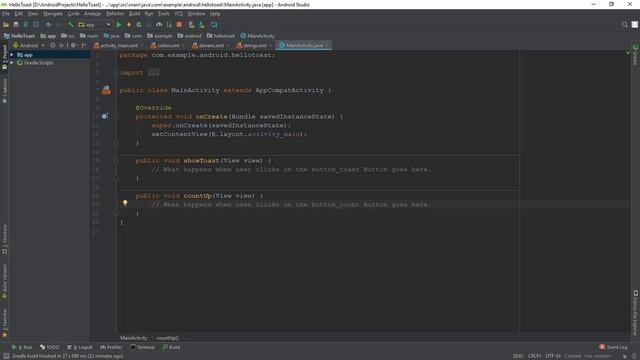This screenshot has width=640, height=360.
Task: Expand the app tree node
Action: click(12, 55)
